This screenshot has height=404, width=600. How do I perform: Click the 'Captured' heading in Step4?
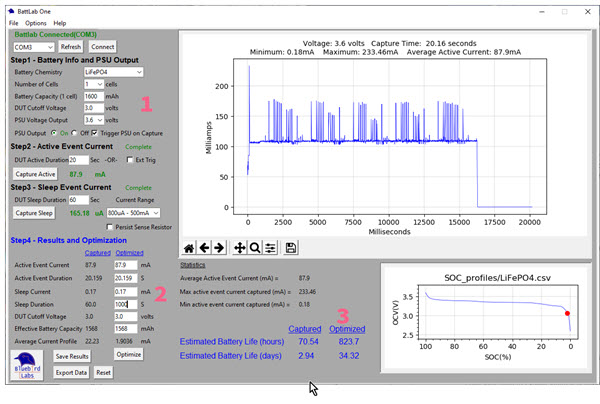tap(98, 253)
